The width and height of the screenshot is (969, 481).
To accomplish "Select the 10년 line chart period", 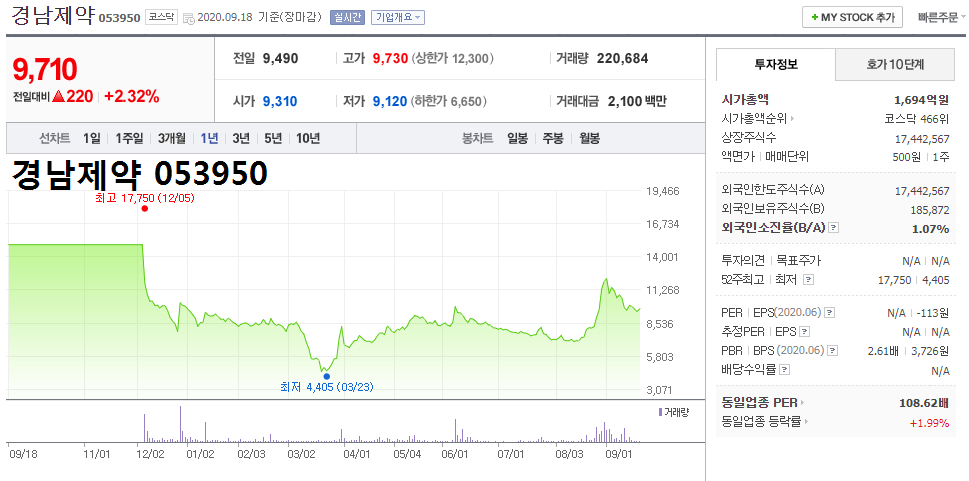I will pos(308,138).
